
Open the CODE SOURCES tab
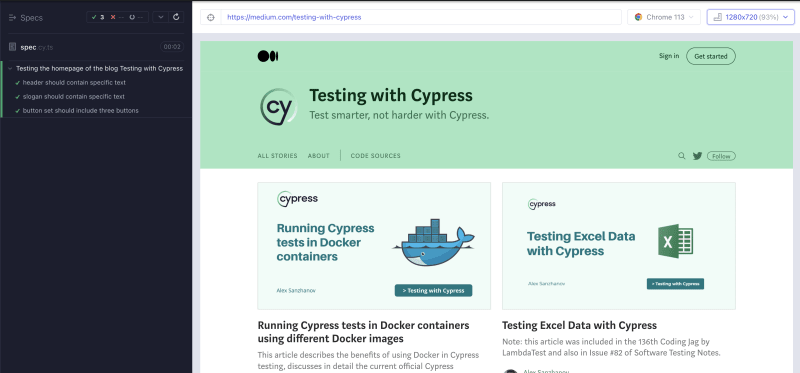pyautogui.click(x=376, y=156)
